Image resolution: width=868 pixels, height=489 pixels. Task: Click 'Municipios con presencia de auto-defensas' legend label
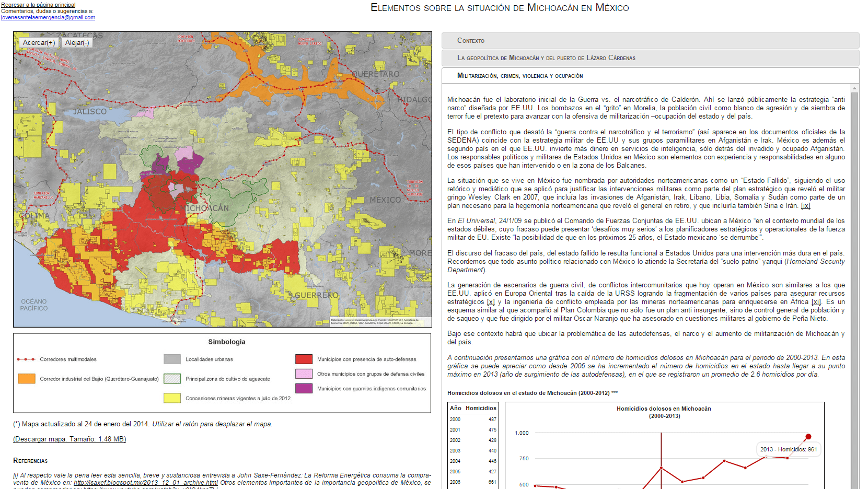pyautogui.click(x=367, y=359)
